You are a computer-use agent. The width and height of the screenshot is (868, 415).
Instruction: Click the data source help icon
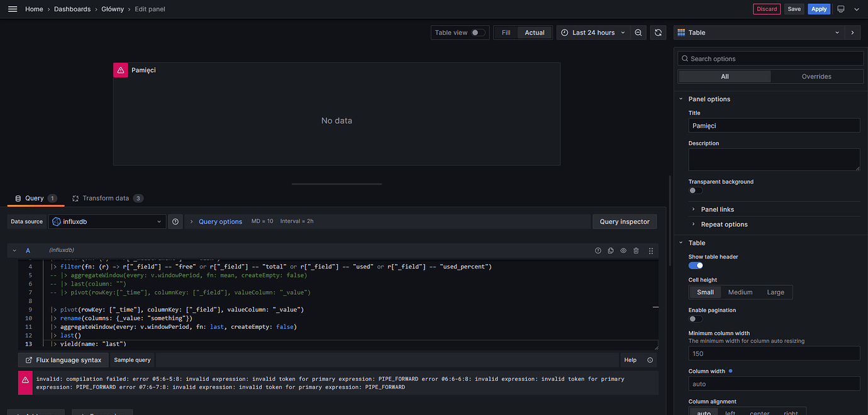[175, 221]
